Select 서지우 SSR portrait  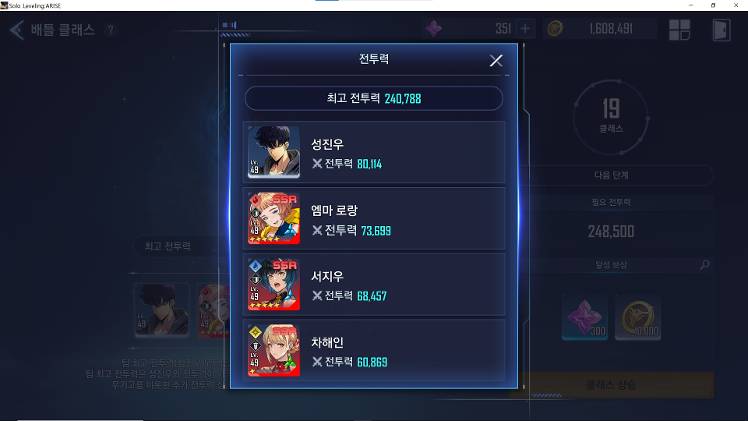click(x=274, y=284)
